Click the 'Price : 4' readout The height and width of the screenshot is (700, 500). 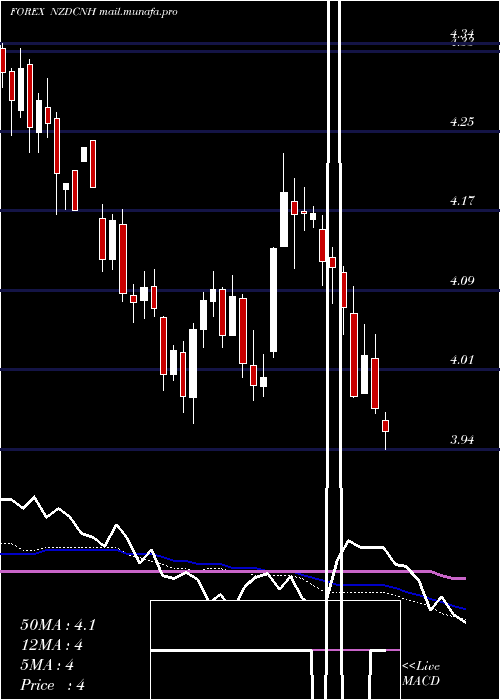[x=52, y=685]
